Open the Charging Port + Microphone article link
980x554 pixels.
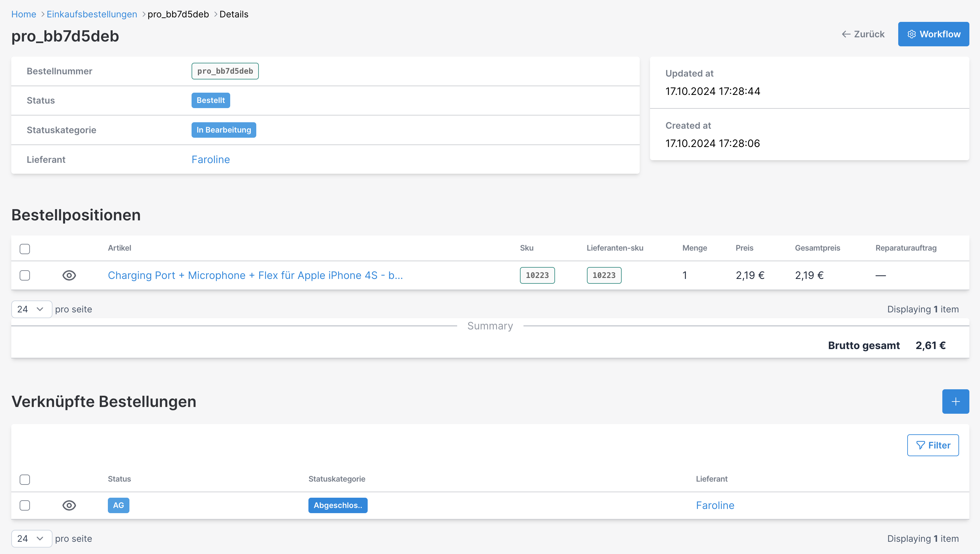pos(255,275)
